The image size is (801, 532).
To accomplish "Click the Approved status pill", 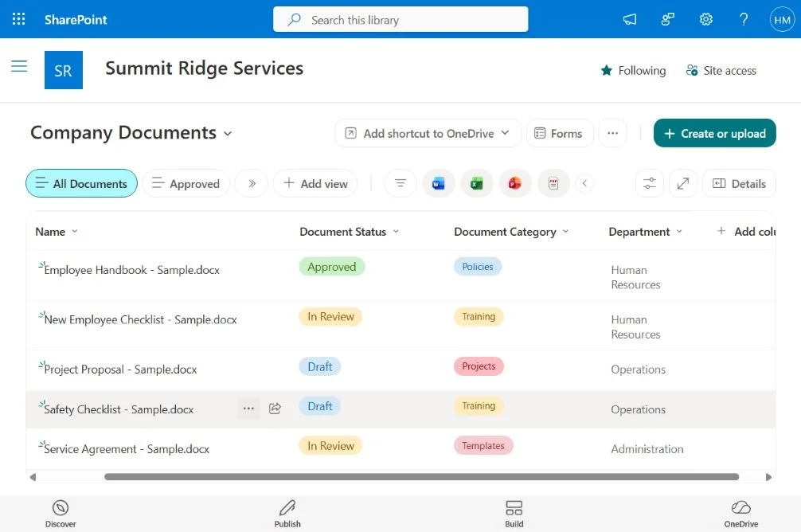I will click(331, 267).
